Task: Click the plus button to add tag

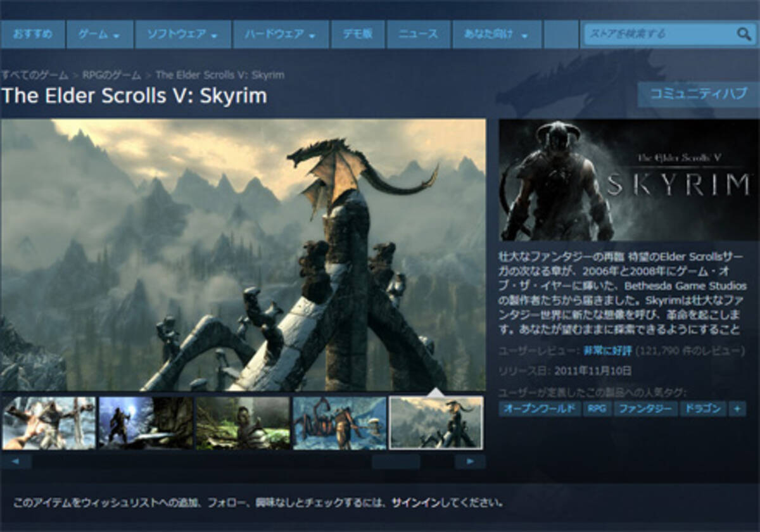Action: pyautogui.click(x=737, y=409)
